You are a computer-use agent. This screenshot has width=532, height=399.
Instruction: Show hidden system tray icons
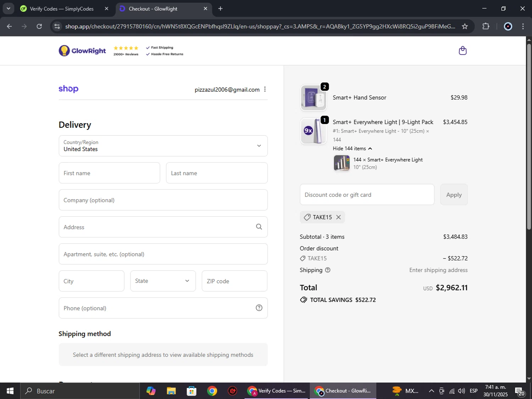pyautogui.click(x=431, y=391)
